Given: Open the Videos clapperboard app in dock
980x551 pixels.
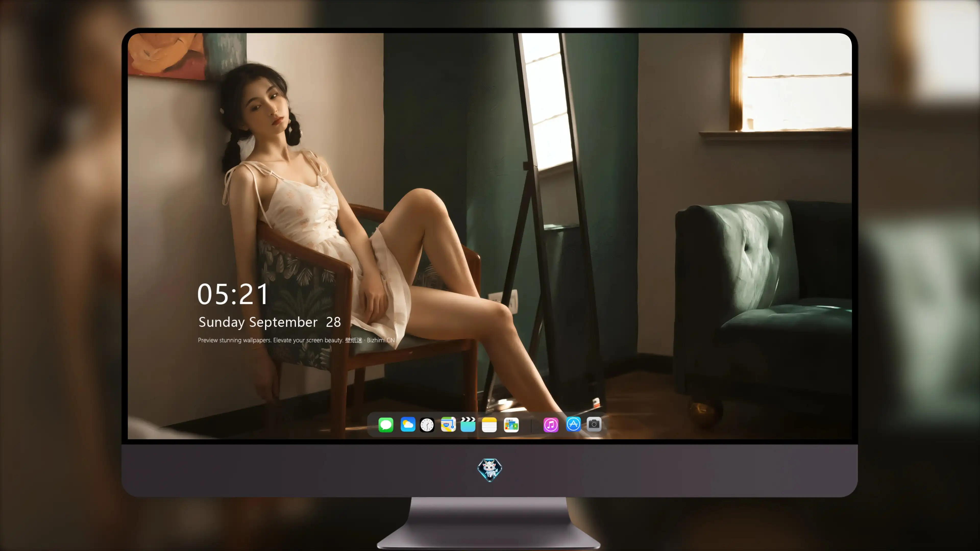Looking at the screenshot, I should (468, 424).
